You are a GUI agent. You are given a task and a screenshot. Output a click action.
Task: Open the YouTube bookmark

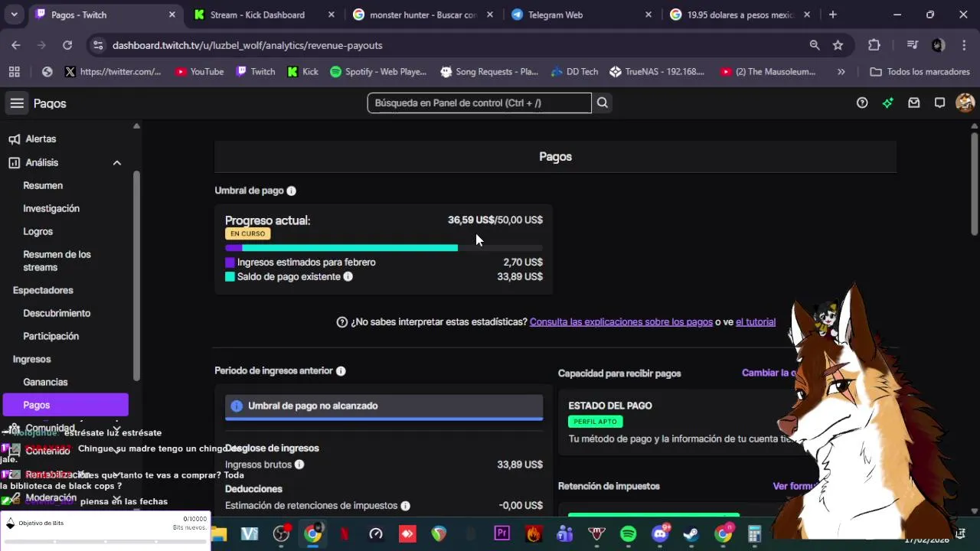pyautogui.click(x=199, y=72)
